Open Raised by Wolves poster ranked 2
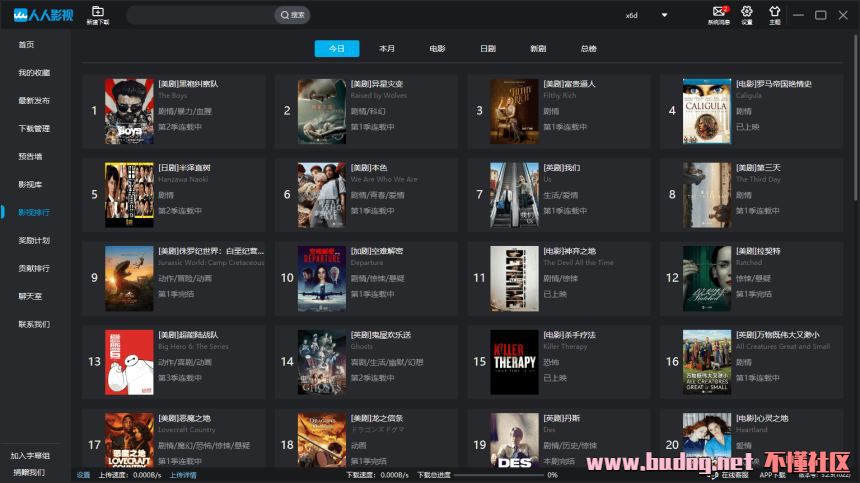The width and height of the screenshot is (860, 483). [x=322, y=111]
